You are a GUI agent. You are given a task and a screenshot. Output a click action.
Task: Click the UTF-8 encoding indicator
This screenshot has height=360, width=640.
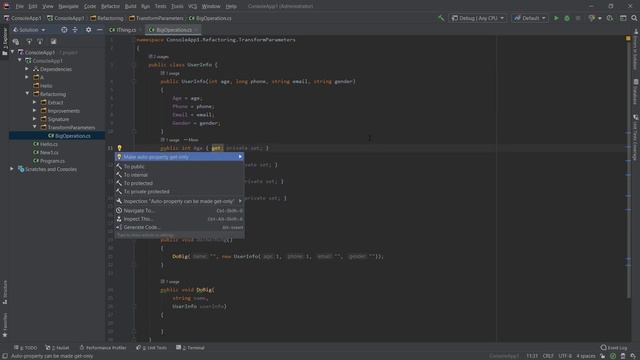[x=565, y=356]
